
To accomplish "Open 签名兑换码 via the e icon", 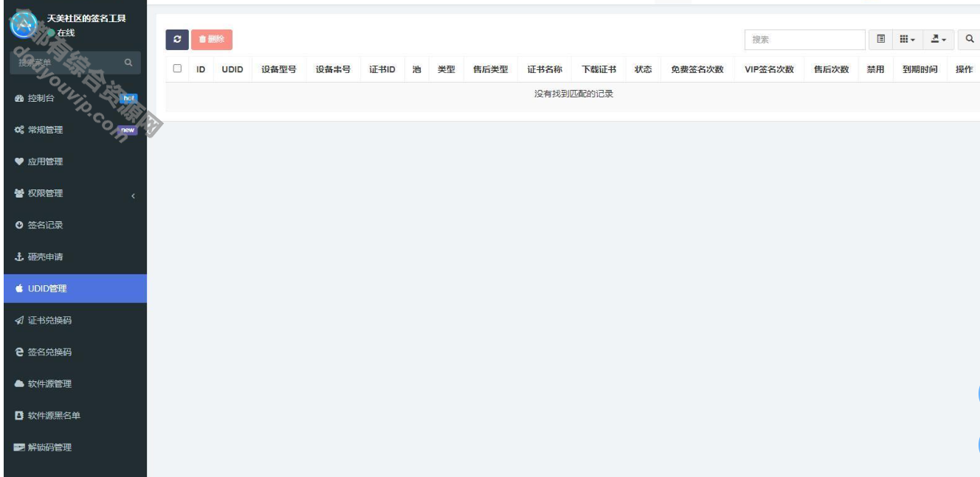I will pos(20,352).
